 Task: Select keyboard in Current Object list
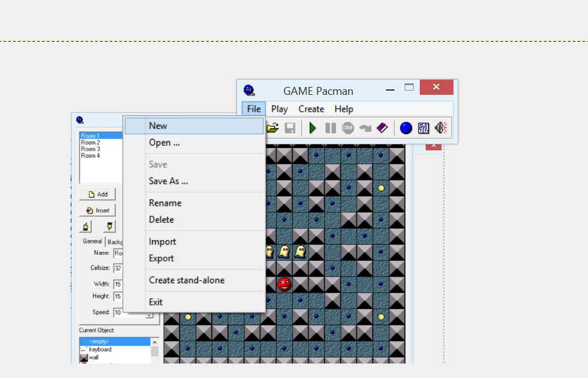tap(115, 350)
